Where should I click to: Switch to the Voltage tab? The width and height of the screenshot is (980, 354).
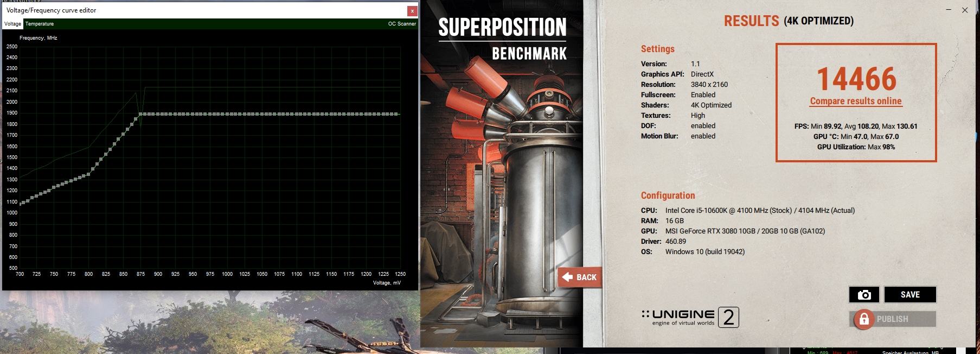(13, 24)
